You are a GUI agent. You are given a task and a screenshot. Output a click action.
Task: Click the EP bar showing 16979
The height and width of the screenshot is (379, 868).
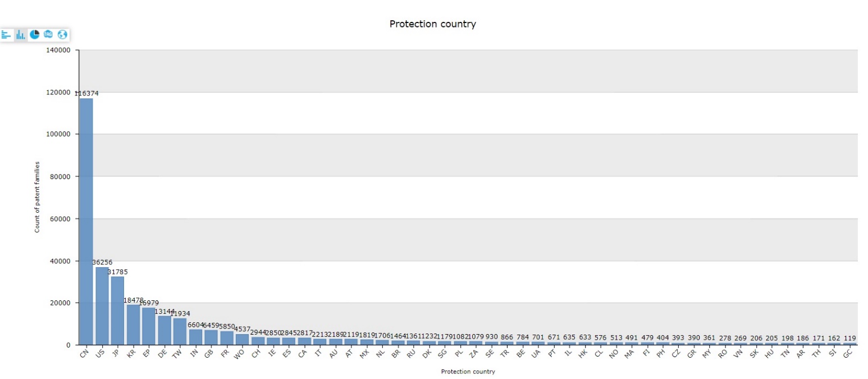[149, 326]
